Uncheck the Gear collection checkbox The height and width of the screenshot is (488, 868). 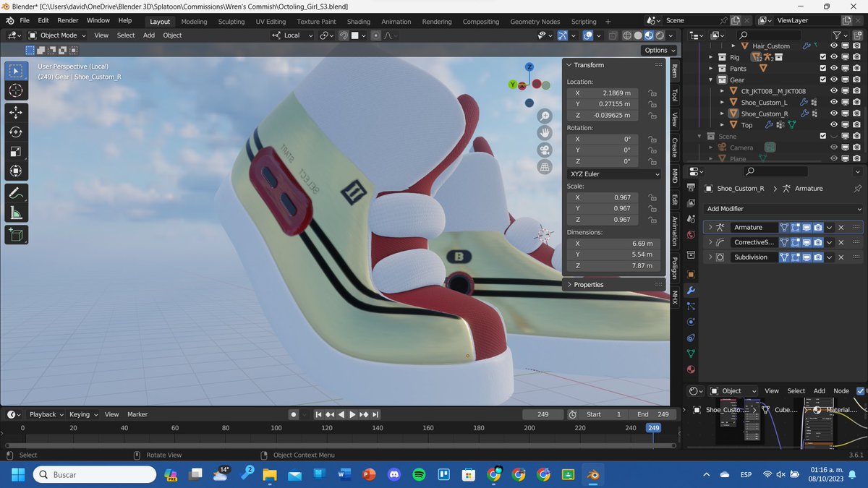(822, 80)
